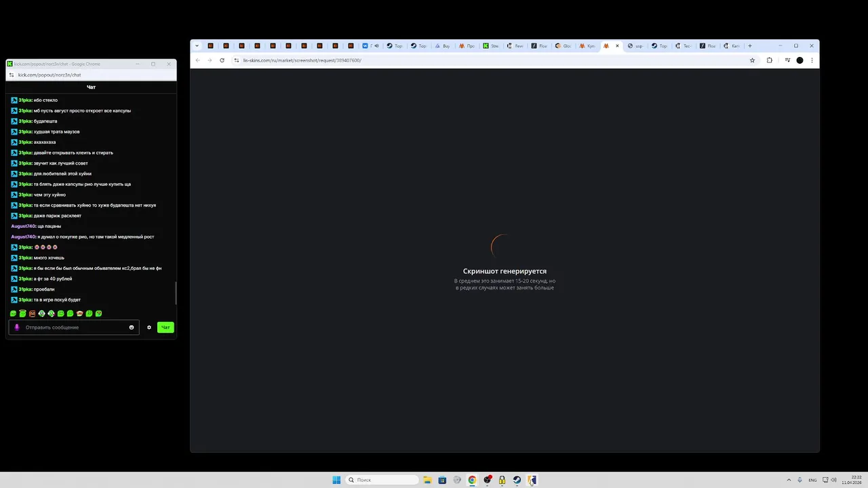The width and height of the screenshot is (868, 488).
Task: Click 31pka badge beside 'ибо стекло'
Action: point(14,100)
